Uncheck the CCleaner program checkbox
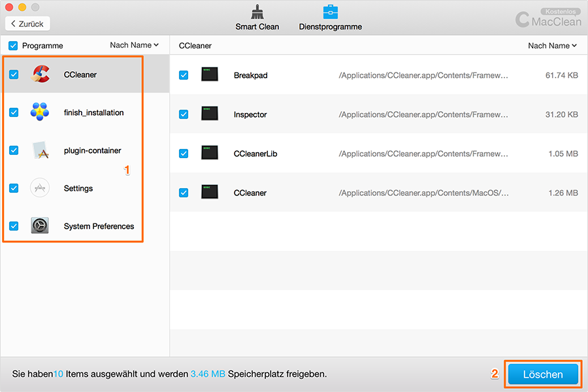Image resolution: width=588 pixels, height=392 pixels. click(x=14, y=74)
